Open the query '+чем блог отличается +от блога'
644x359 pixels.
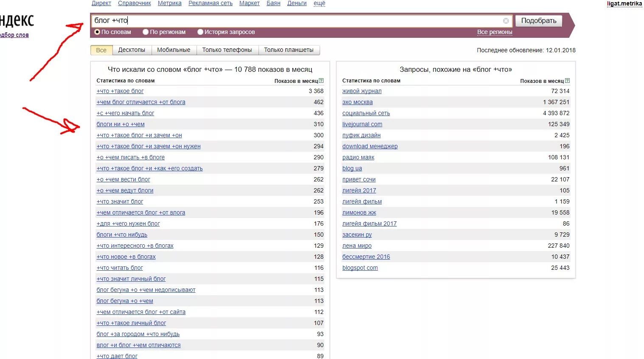pyautogui.click(x=141, y=102)
